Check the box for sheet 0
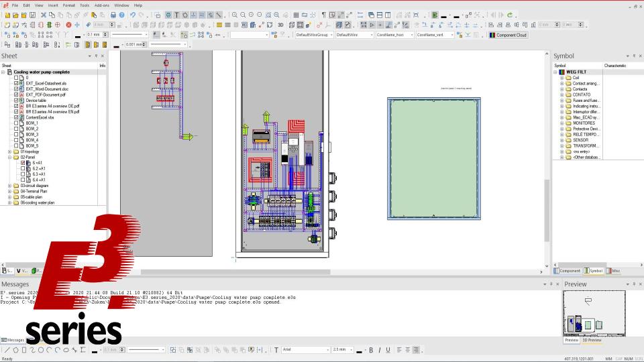644x362 pixels. pos(16,78)
